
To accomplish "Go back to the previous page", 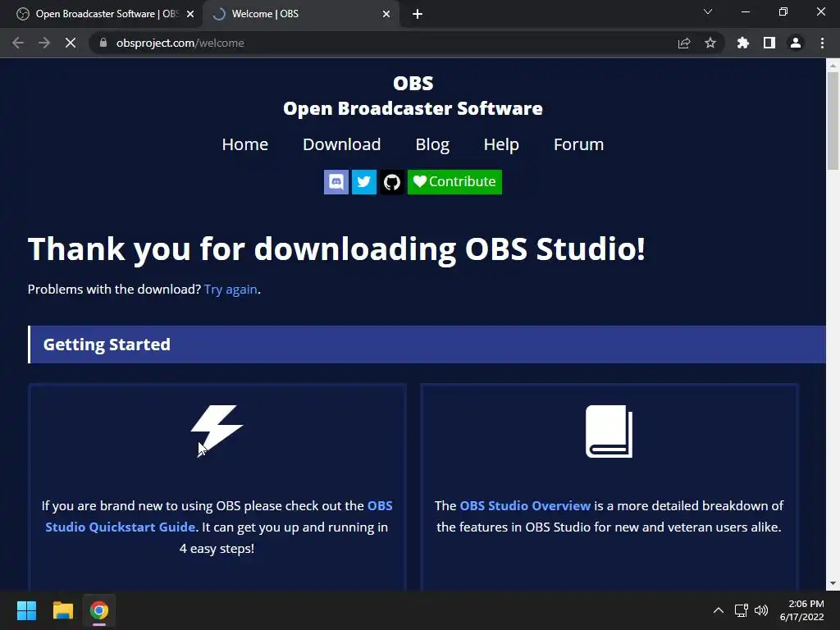I will (x=18, y=43).
